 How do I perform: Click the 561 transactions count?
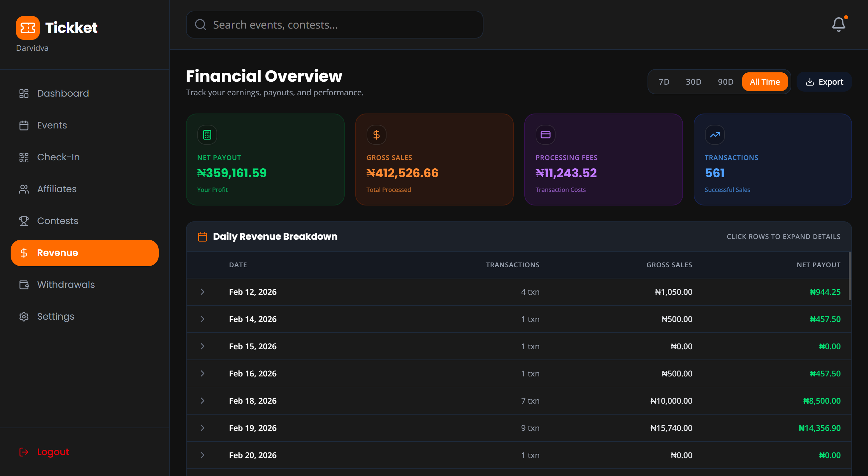(x=714, y=173)
